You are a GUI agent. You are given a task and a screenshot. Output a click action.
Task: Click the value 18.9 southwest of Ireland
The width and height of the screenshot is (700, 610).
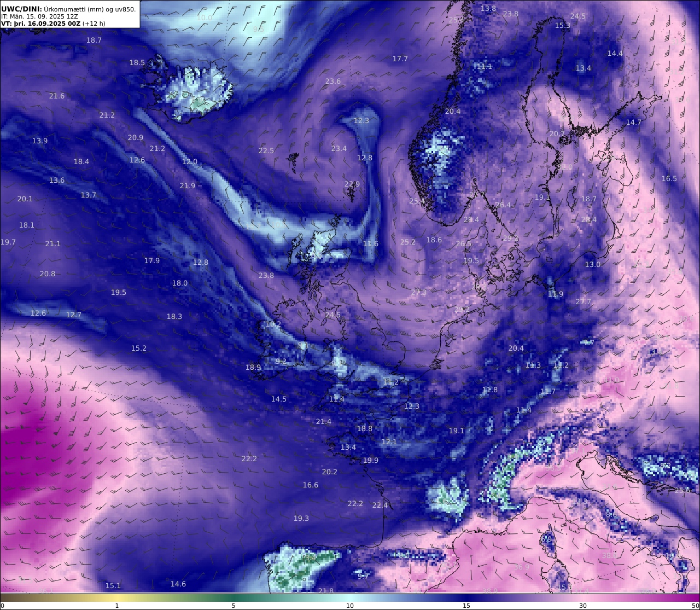point(253,368)
